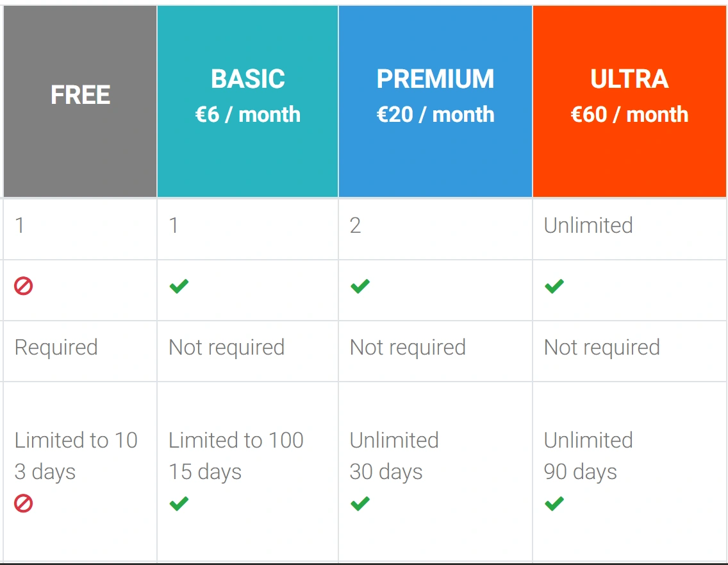Screen dimensions: 728x565
Task: Click the "2" value in PREMIUM column
Action: pyautogui.click(x=356, y=226)
